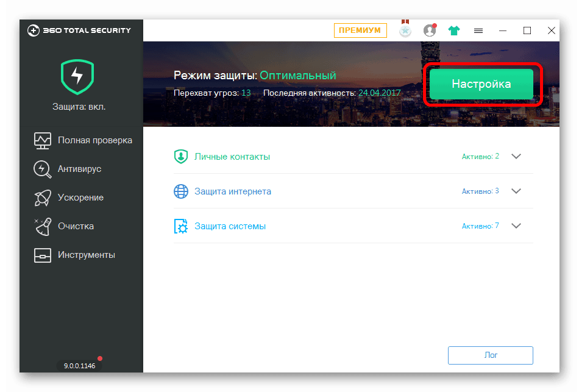Click the Защита системы link

[x=230, y=226]
